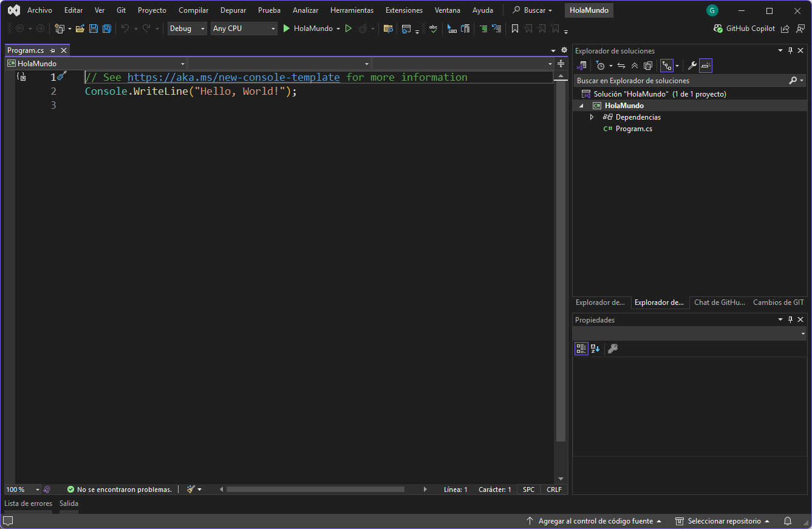The height and width of the screenshot is (529, 812).
Task: Open the Herramientas menu
Action: pyautogui.click(x=352, y=10)
